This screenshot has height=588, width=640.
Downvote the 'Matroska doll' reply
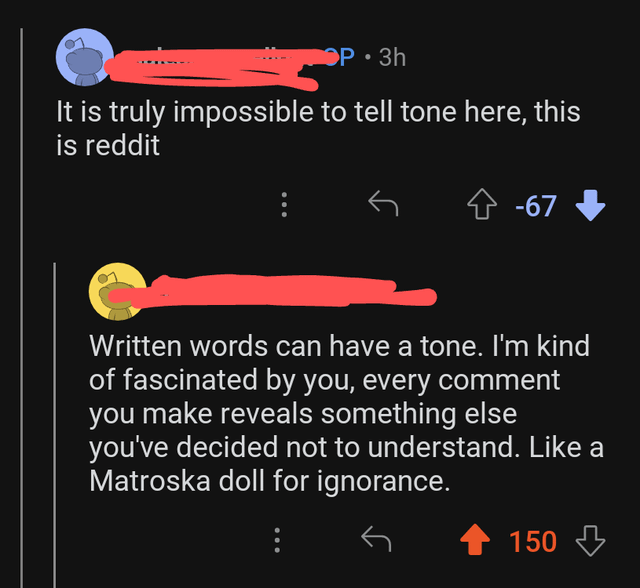pos(591,541)
